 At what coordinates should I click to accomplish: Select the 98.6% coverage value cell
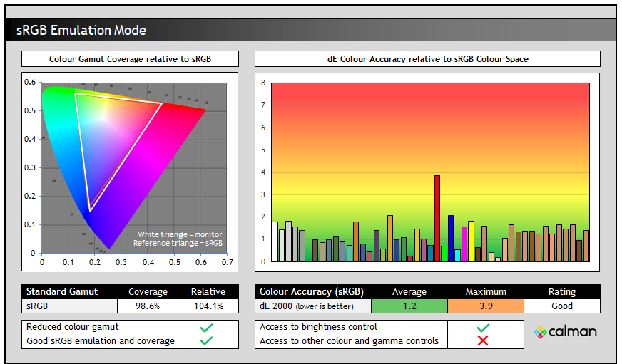pos(148,306)
